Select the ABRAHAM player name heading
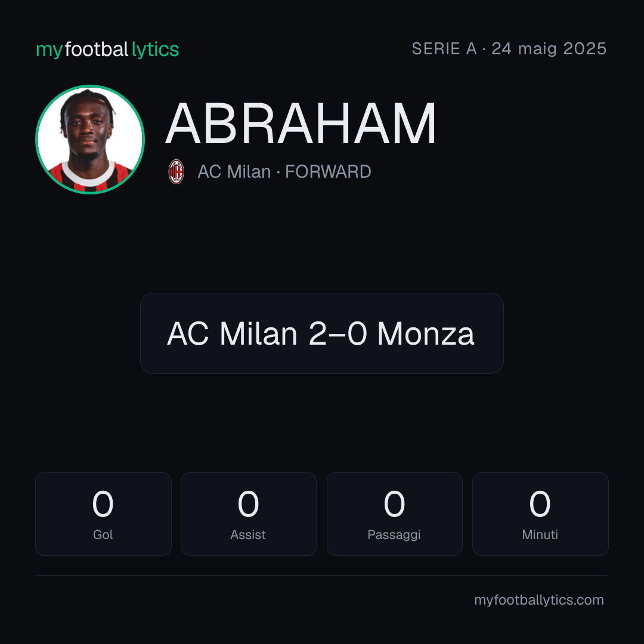The height and width of the screenshot is (644, 644). click(301, 123)
